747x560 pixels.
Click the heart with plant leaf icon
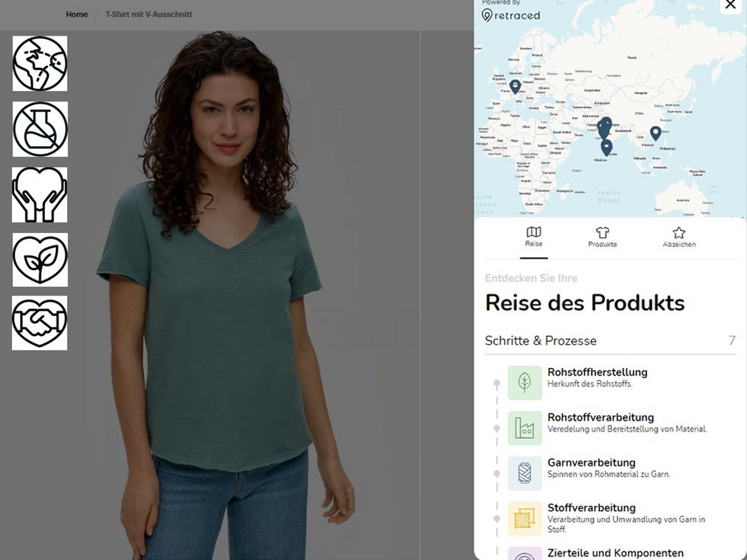[x=40, y=260]
